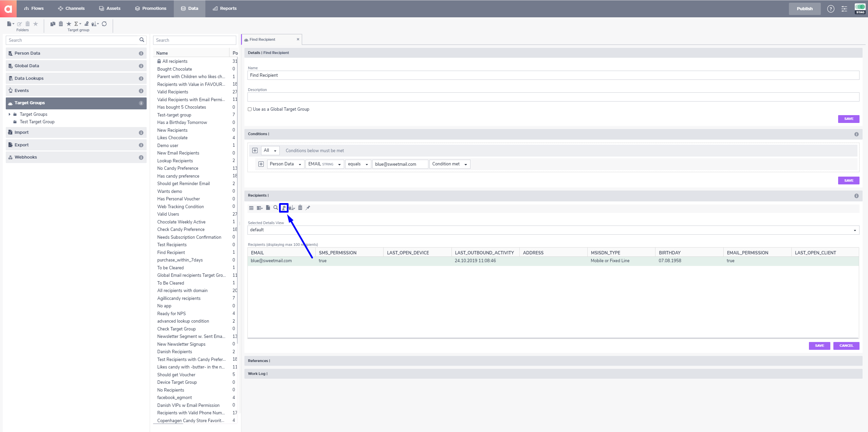Click the refresh target groups icon
Image resolution: width=868 pixels, height=432 pixels.
[104, 24]
